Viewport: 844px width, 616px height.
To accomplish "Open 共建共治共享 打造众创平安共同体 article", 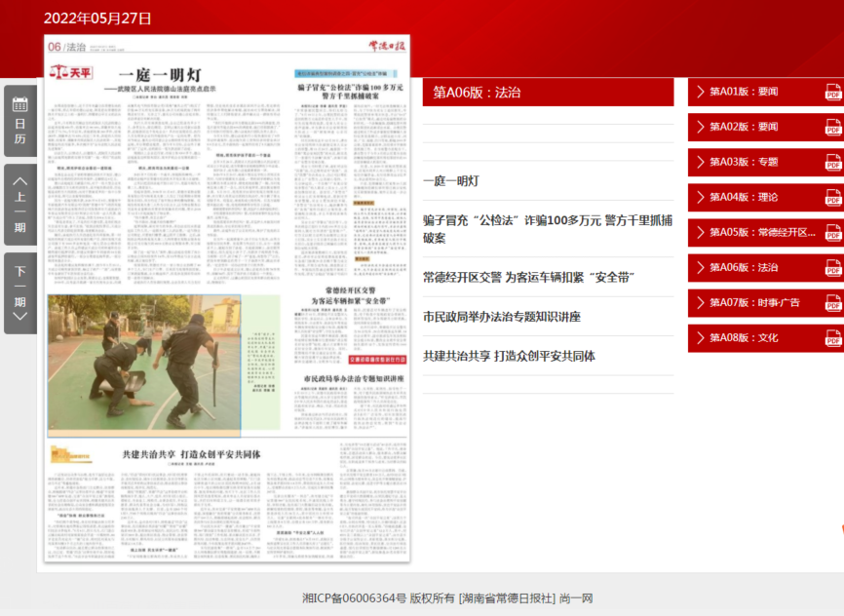I will pyautogui.click(x=509, y=356).
